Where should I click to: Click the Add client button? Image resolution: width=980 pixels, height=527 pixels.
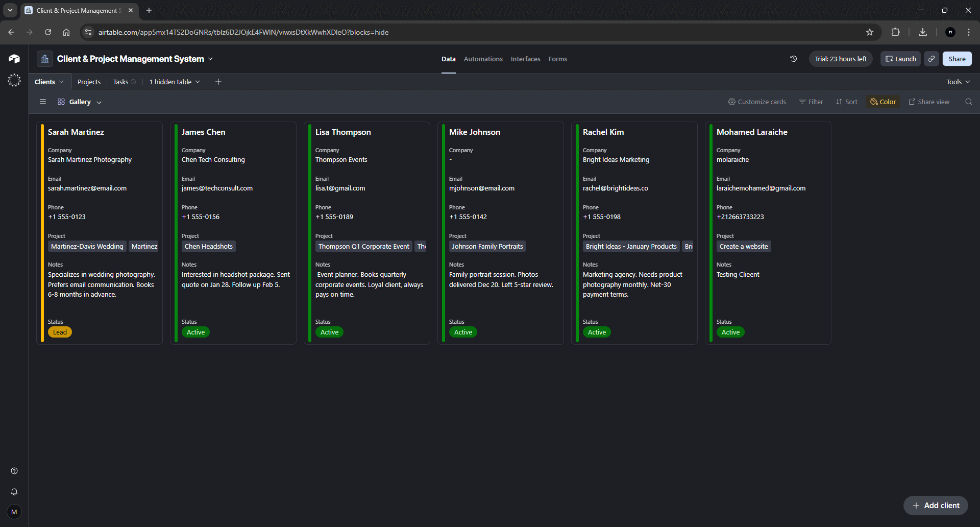pyautogui.click(x=936, y=505)
